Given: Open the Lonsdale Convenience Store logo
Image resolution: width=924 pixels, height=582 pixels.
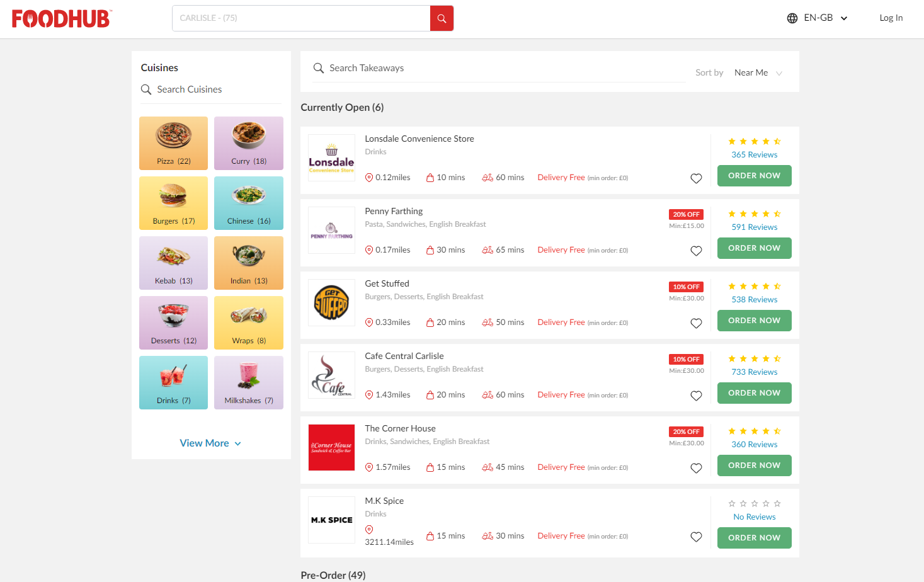Looking at the screenshot, I should pos(331,157).
